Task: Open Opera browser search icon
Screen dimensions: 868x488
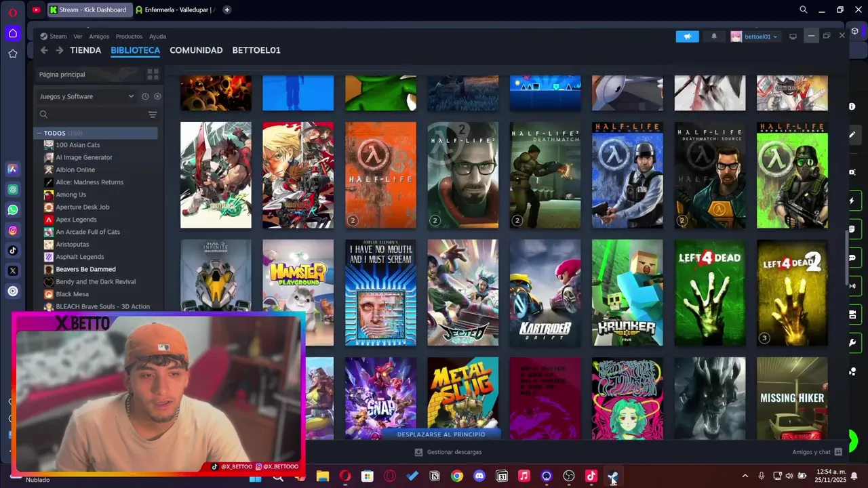Action: (804, 9)
